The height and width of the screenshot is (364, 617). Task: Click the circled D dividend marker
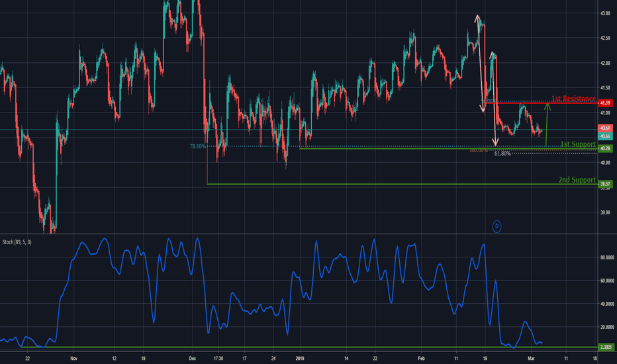coord(497,226)
